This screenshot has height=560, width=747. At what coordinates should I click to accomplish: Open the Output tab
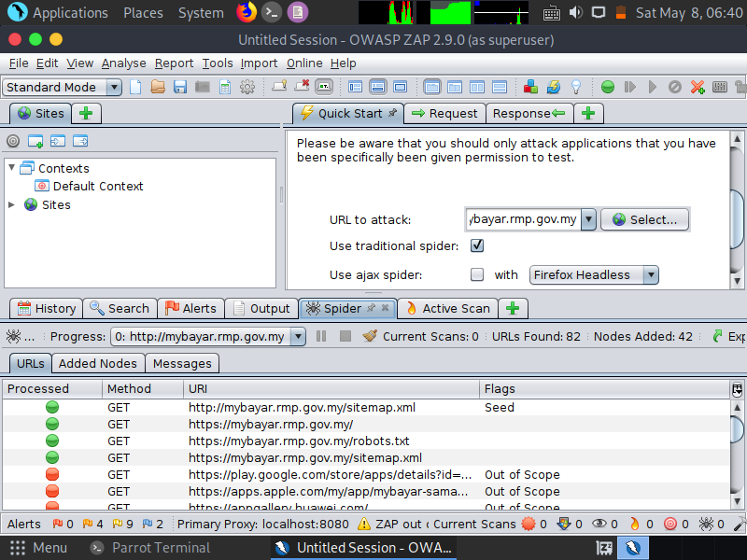[261, 309]
